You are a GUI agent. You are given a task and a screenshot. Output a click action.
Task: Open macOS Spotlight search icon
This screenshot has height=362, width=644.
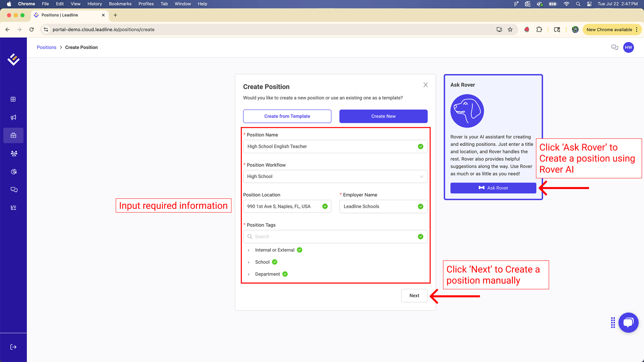tap(578, 4)
